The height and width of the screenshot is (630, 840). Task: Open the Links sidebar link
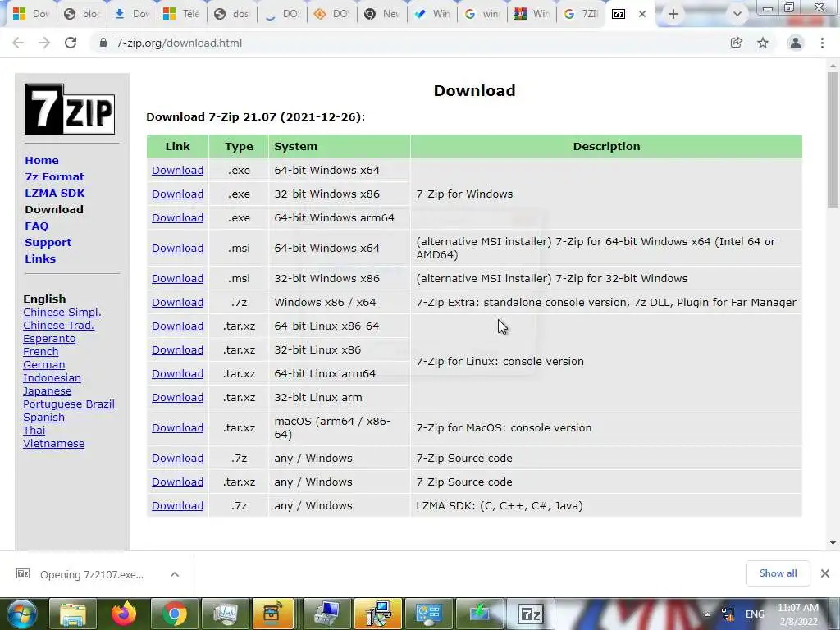[40, 258]
